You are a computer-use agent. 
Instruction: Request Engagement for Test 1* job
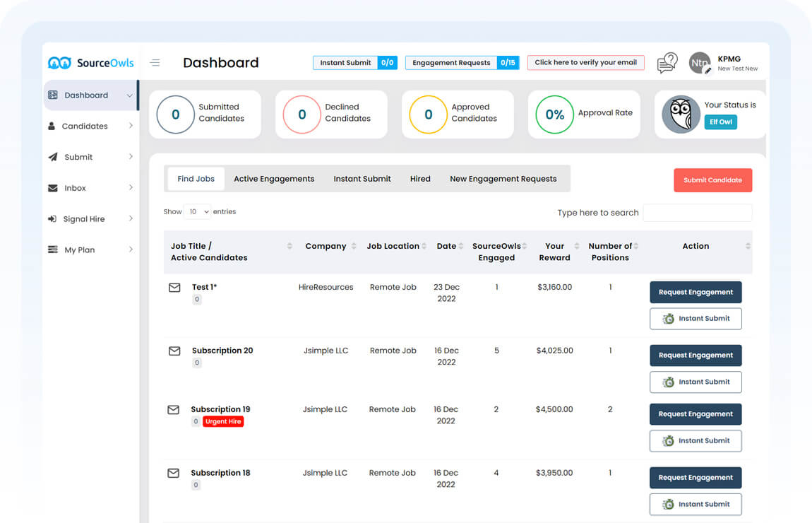pos(695,293)
